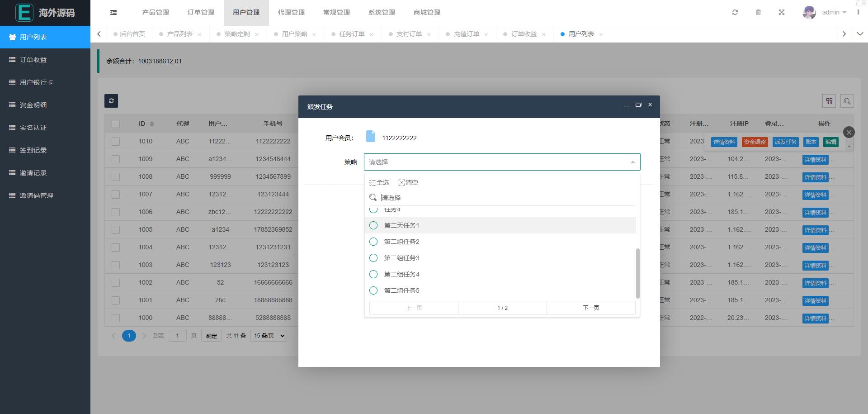Click the sidebar collapse hamburger icon

[113, 13]
